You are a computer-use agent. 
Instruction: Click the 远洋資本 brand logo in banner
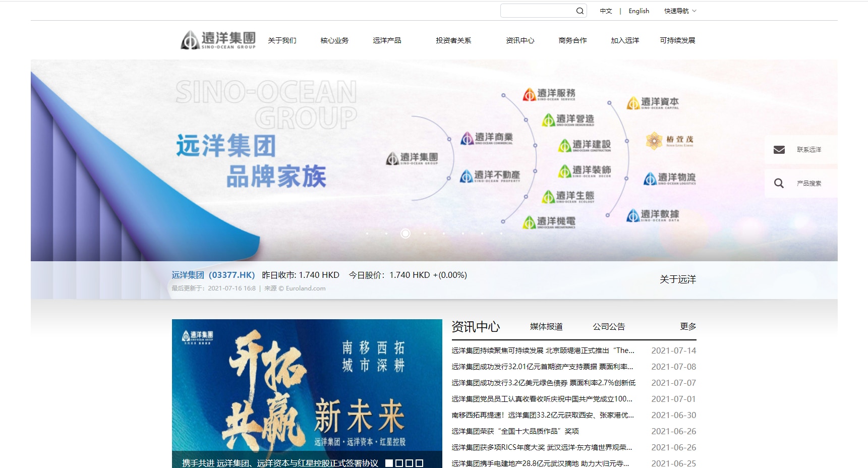pos(653,103)
